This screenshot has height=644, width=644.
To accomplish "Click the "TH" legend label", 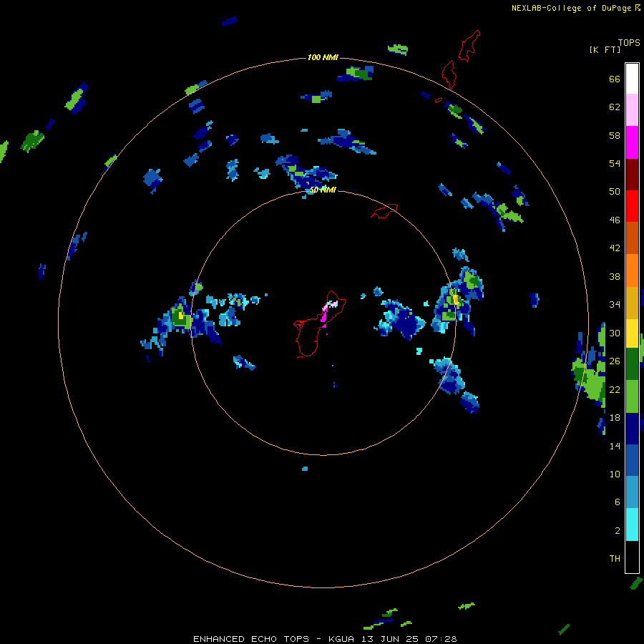I will 615,559.
